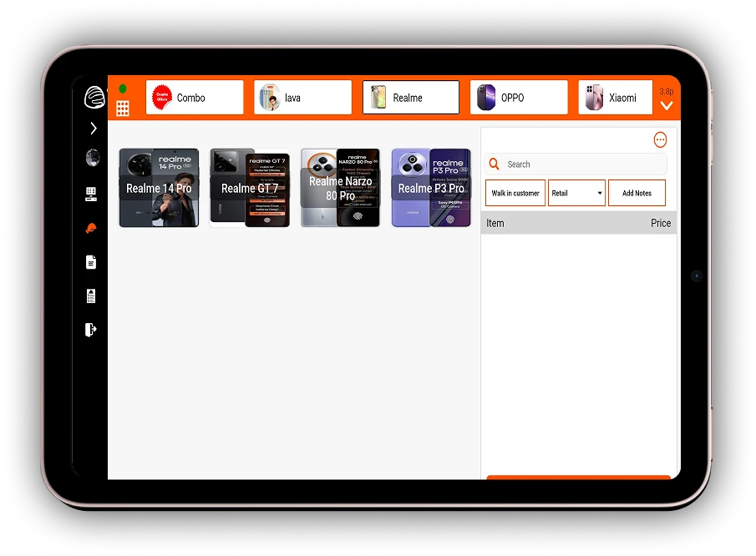
Task: Select the lava category tab
Action: [302, 98]
